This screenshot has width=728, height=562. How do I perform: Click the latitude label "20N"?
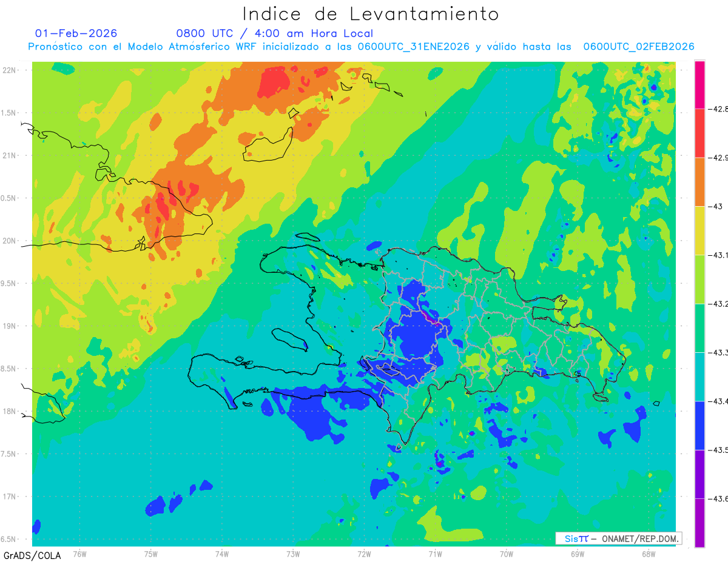click(10, 241)
